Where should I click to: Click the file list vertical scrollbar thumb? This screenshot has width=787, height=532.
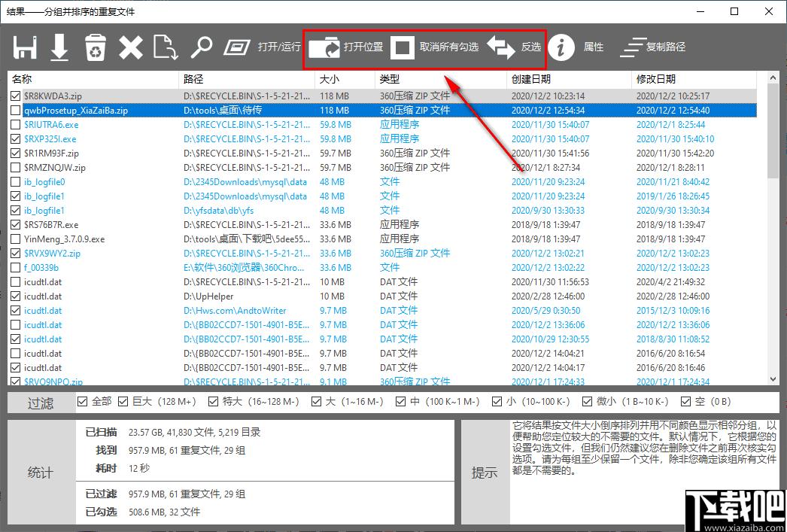[773, 132]
